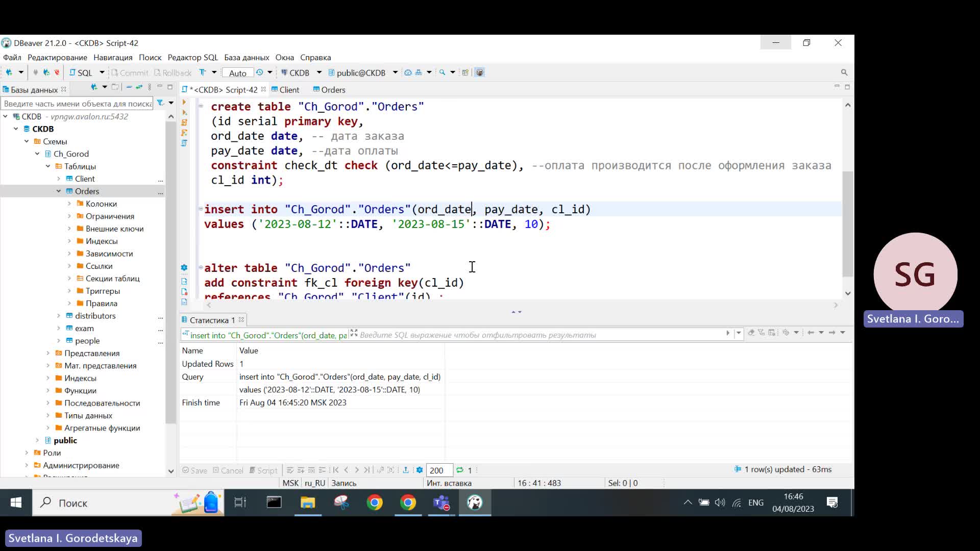This screenshot has width=980, height=551.
Task: Select the Ограничения tree item
Action: click(110, 216)
